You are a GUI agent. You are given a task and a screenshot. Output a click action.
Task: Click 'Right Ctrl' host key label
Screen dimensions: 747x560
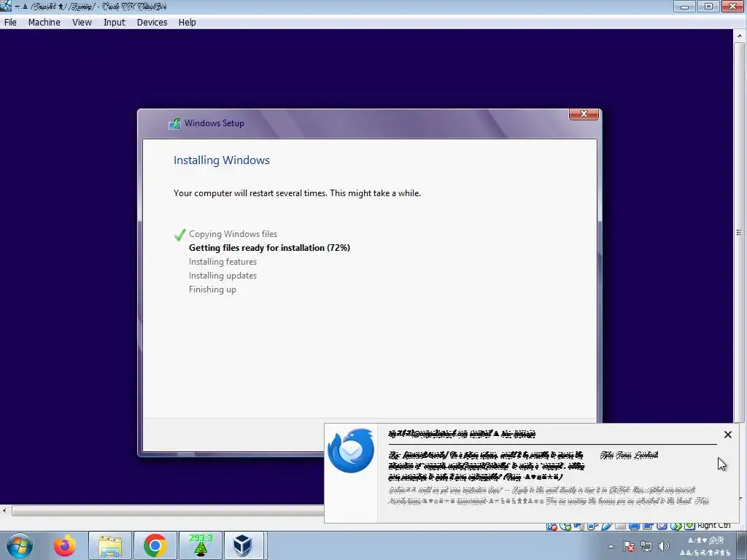(x=714, y=525)
